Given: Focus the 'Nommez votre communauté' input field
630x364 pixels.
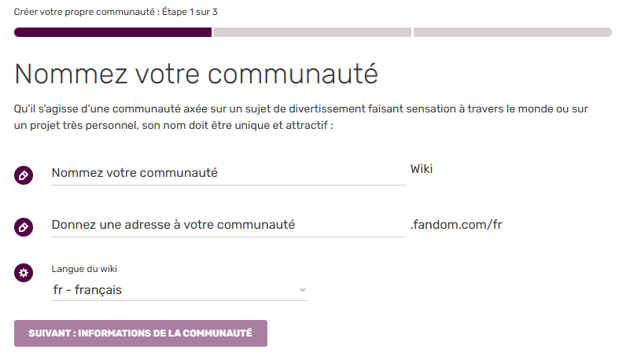Looking at the screenshot, I should [228, 173].
